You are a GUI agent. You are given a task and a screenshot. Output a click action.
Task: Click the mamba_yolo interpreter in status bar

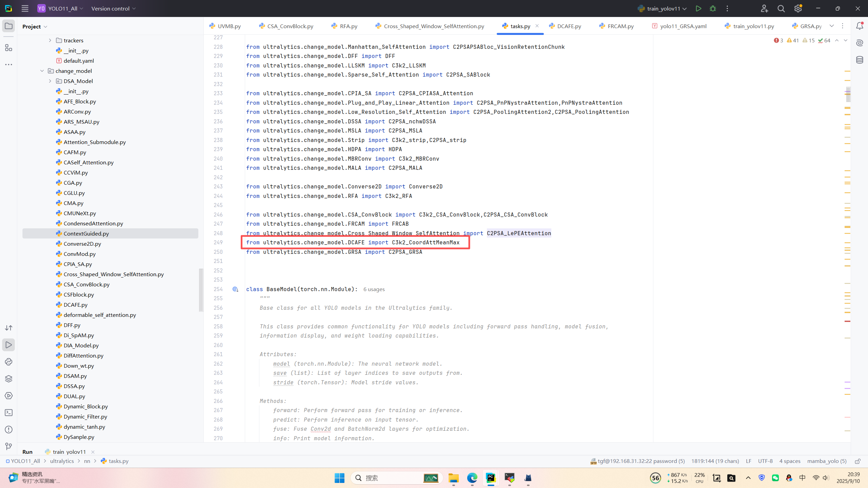827,461
